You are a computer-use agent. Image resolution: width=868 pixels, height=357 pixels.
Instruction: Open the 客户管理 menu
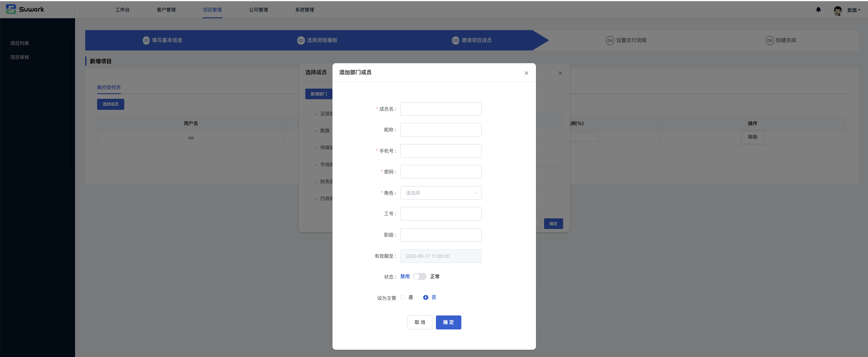click(166, 10)
